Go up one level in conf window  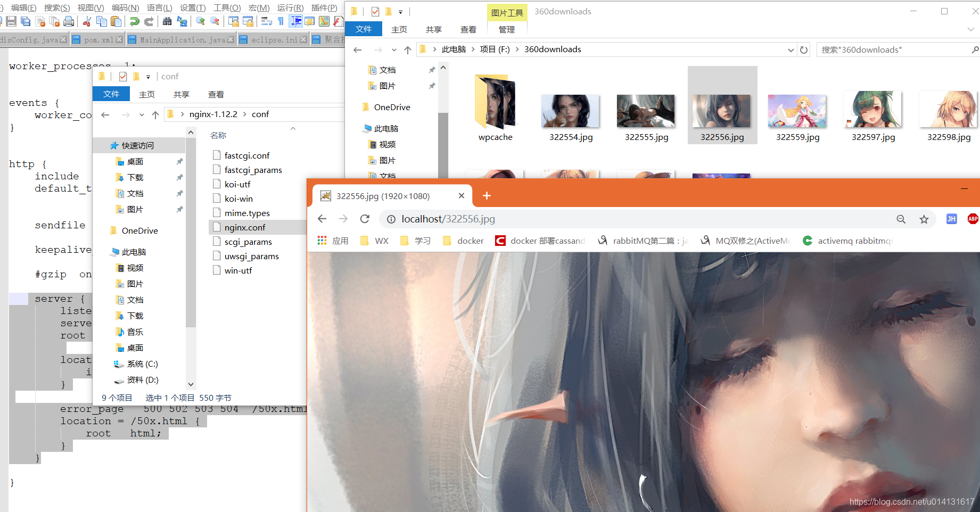[155, 114]
